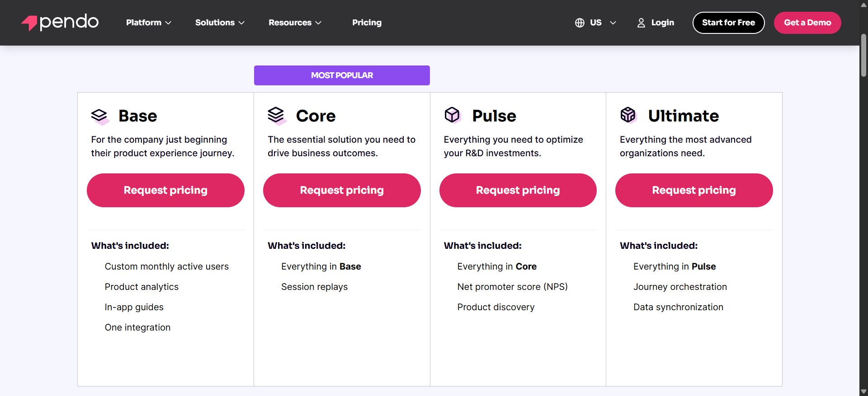The width and height of the screenshot is (868, 396).
Task: Click the user profile icon beside Login
Action: tap(641, 23)
